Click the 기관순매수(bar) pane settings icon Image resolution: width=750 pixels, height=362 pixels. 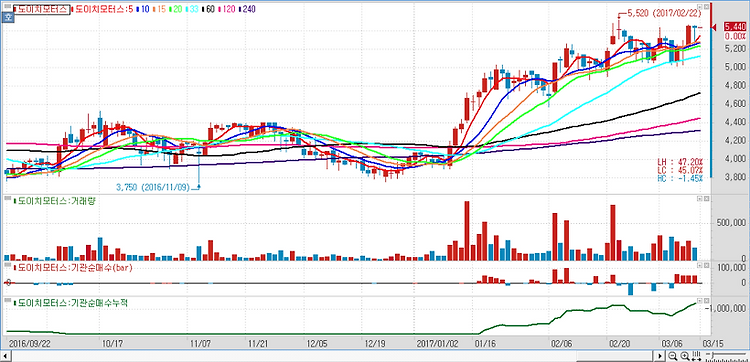pyautogui.click(x=700, y=264)
